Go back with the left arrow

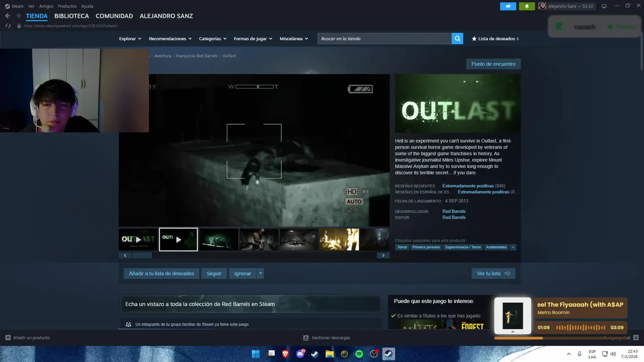tap(8, 16)
